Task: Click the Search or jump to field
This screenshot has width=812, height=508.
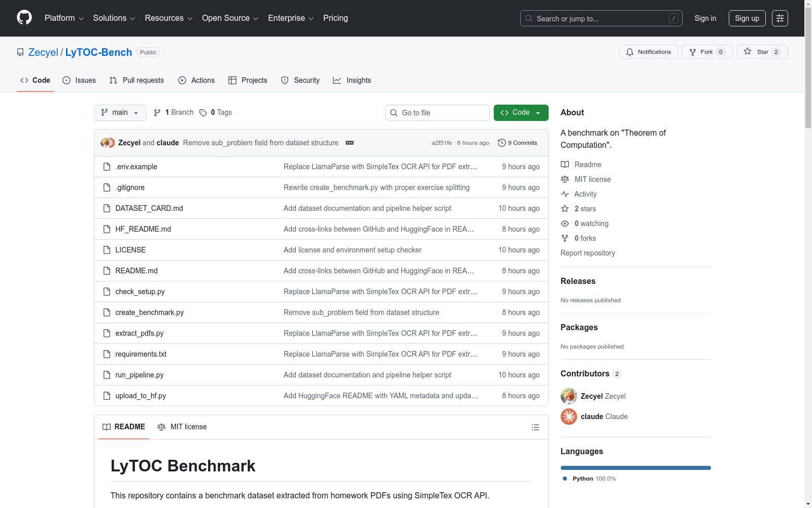Action: click(x=601, y=18)
